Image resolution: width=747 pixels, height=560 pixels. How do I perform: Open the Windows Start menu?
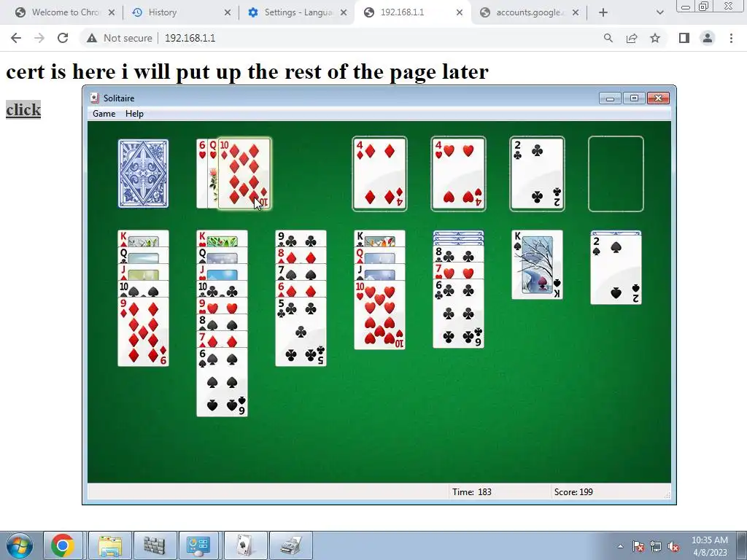pyautogui.click(x=19, y=545)
